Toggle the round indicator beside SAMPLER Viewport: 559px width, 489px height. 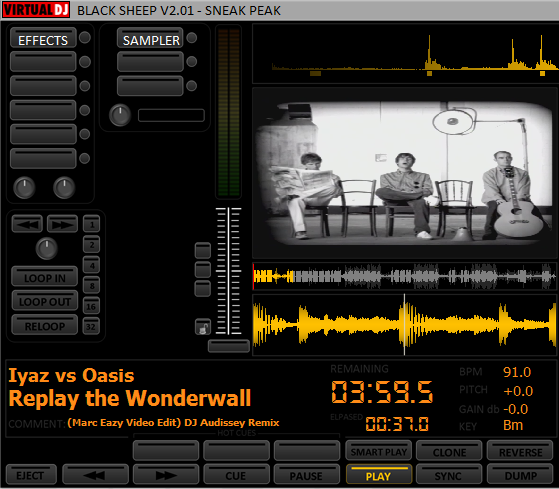point(192,37)
